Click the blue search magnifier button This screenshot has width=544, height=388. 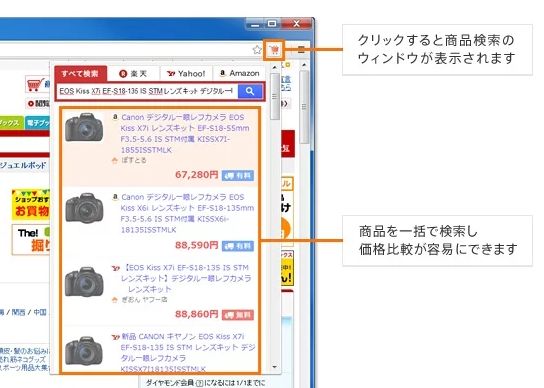tap(250, 91)
